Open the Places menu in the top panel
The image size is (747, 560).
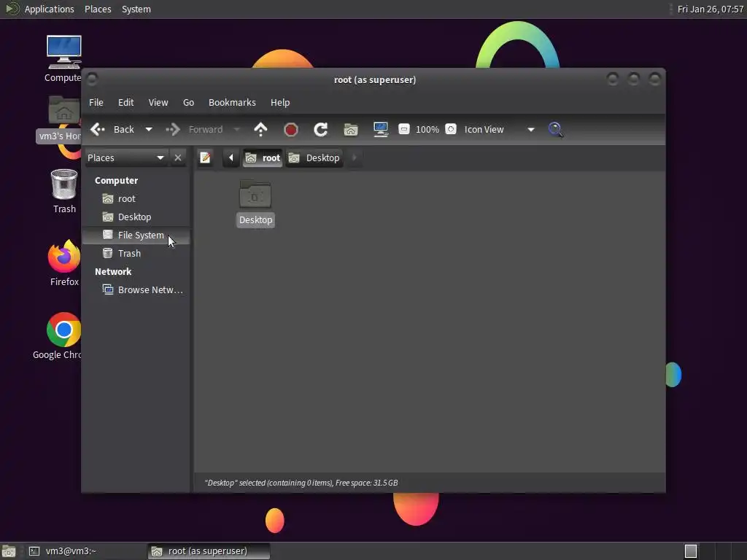[98, 9]
